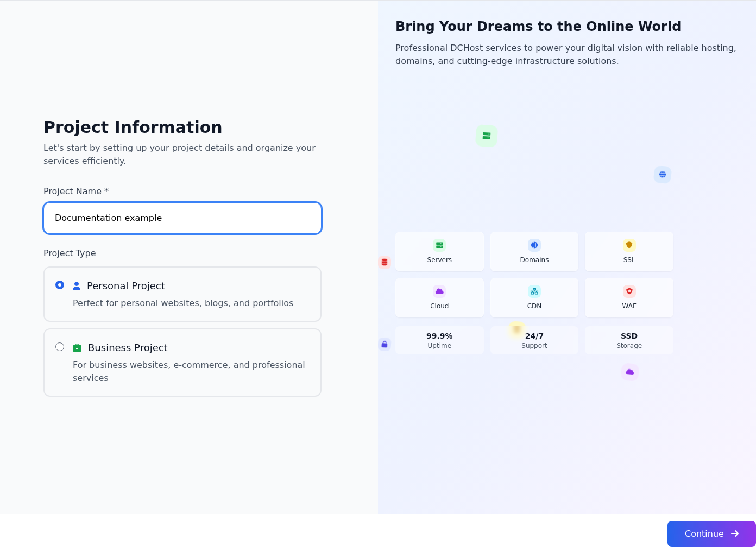Click the floating red database icon

click(385, 262)
